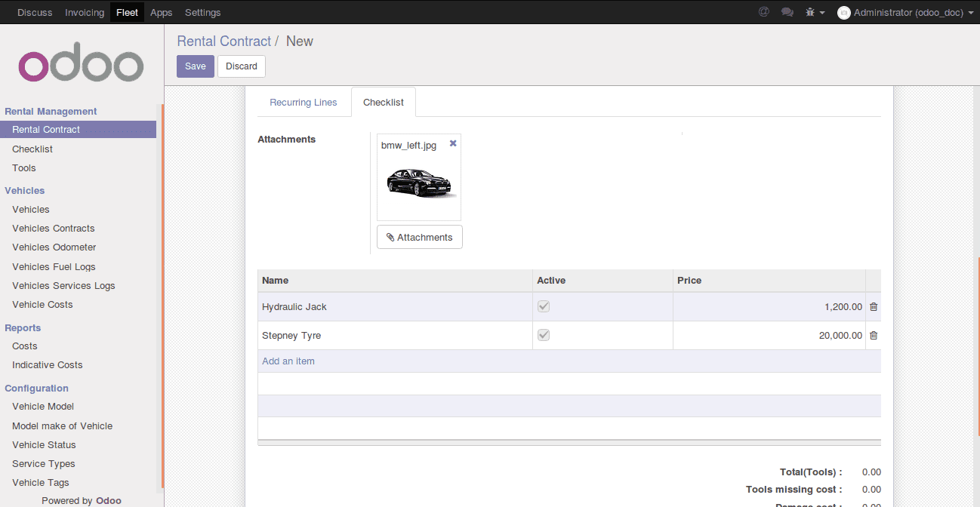Open the Settings menu

(x=202, y=12)
